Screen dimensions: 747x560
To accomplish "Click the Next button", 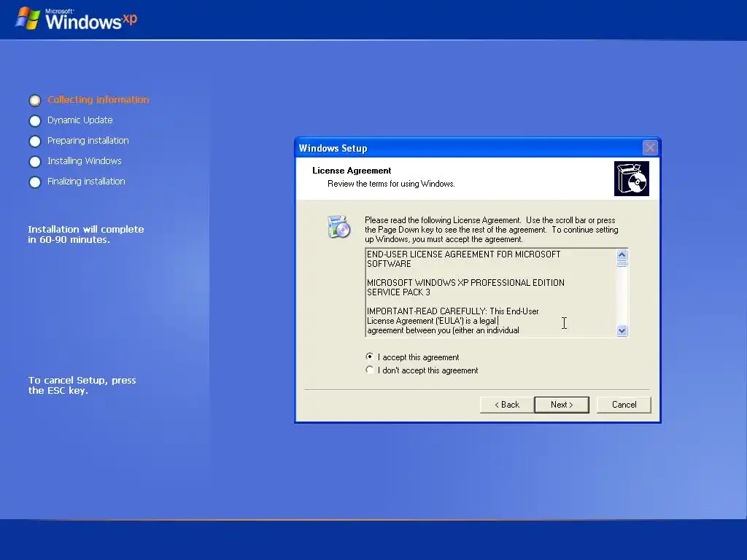I will [x=562, y=405].
